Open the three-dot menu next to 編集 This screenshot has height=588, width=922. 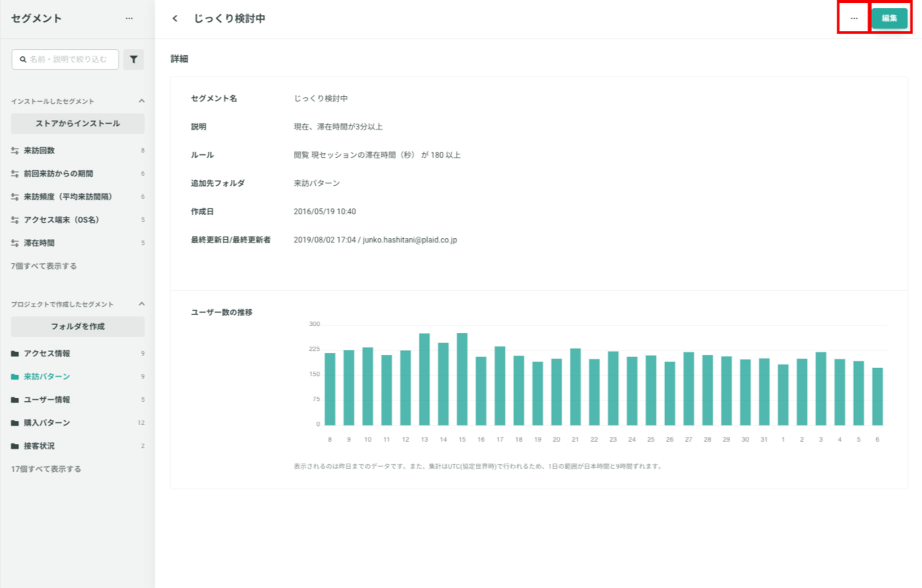pyautogui.click(x=854, y=18)
